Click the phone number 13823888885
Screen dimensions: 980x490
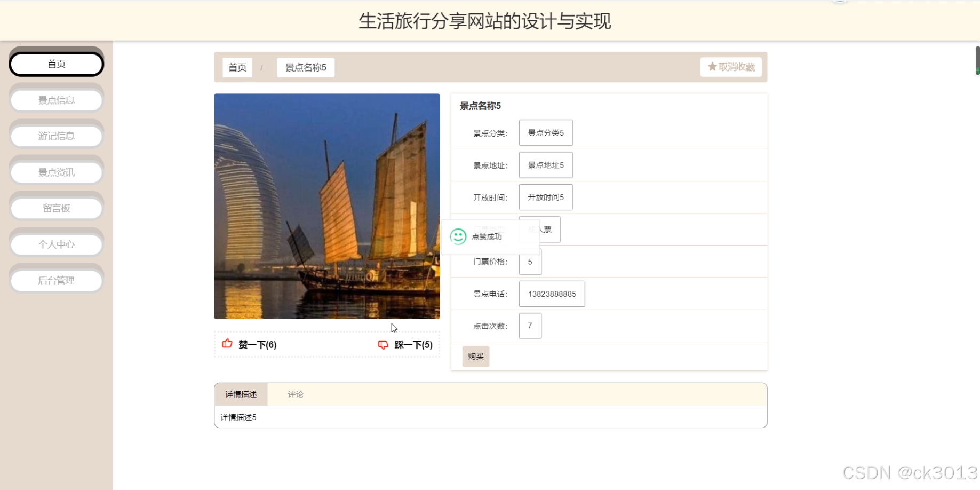tap(552, 294)
